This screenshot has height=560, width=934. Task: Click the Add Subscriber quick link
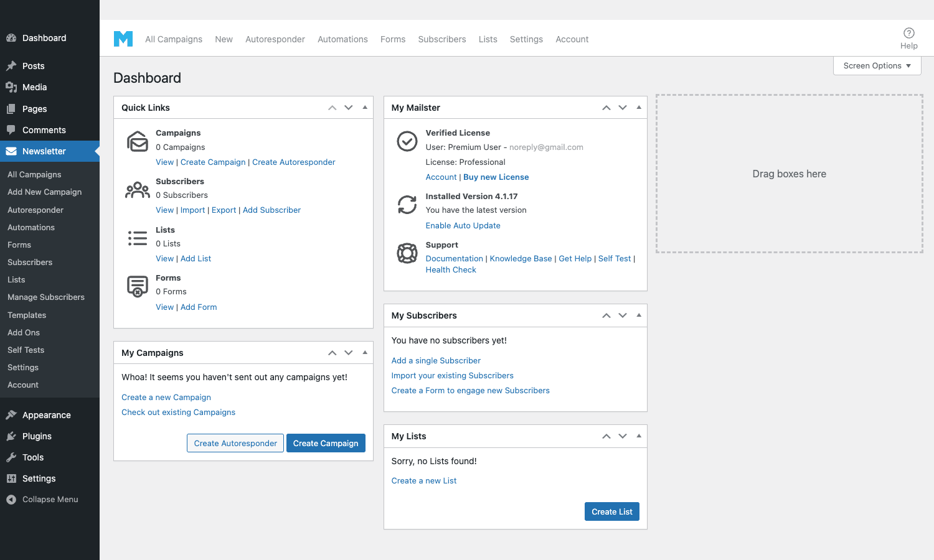pyautogui.click(x=271, y=210)
